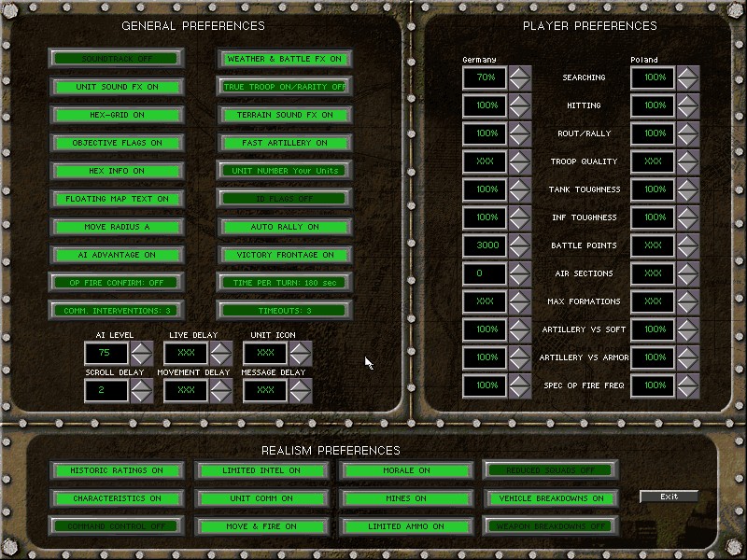747x560 pixels.
Task: Turn the Soundtrack Off toggle on
Action: tap(116, 58)
